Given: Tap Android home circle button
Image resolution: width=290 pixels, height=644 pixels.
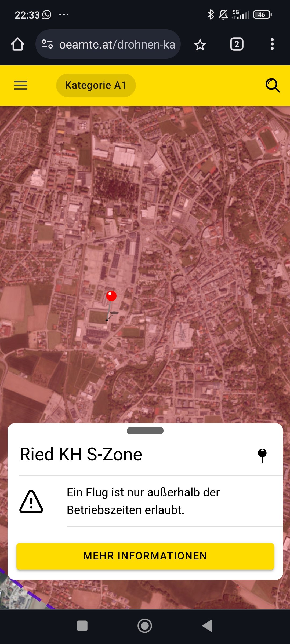Looking at the screenshot, I should tap(145, 626).
